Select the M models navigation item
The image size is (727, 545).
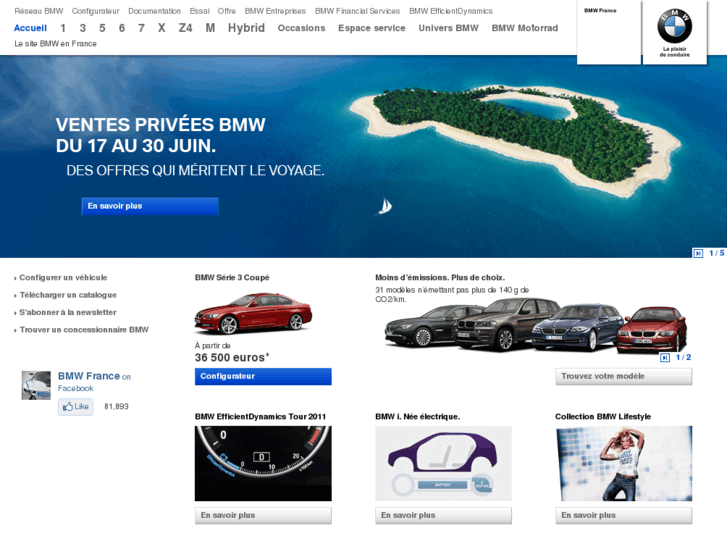click(x=210, y=28)
